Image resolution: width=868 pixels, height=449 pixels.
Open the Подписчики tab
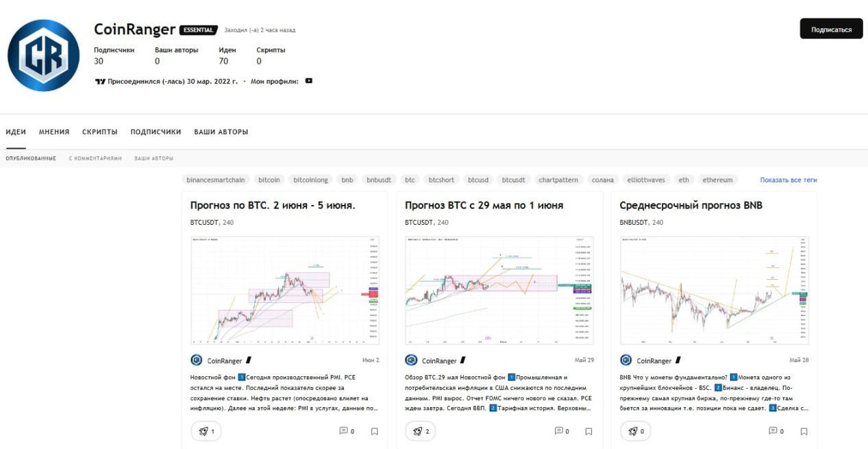(x=156, y=132)
